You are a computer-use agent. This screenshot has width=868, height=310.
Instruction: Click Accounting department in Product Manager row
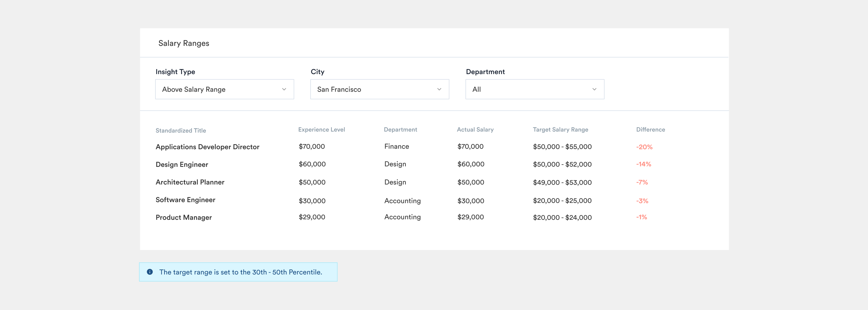402,217
